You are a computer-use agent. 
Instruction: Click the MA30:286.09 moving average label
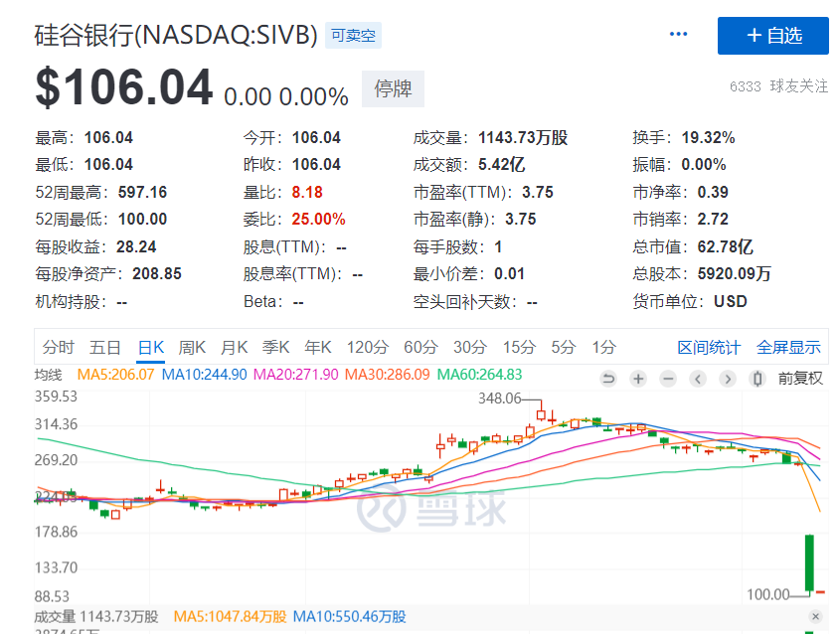pyautogui.click(x=388, y=375)
